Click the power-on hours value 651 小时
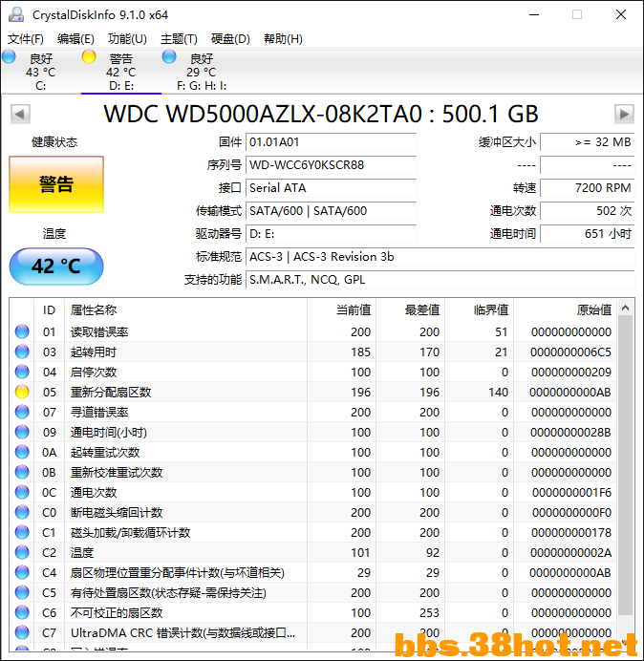Image resolution: width=644 pixels, height=661 pixels. click(587, 233)
